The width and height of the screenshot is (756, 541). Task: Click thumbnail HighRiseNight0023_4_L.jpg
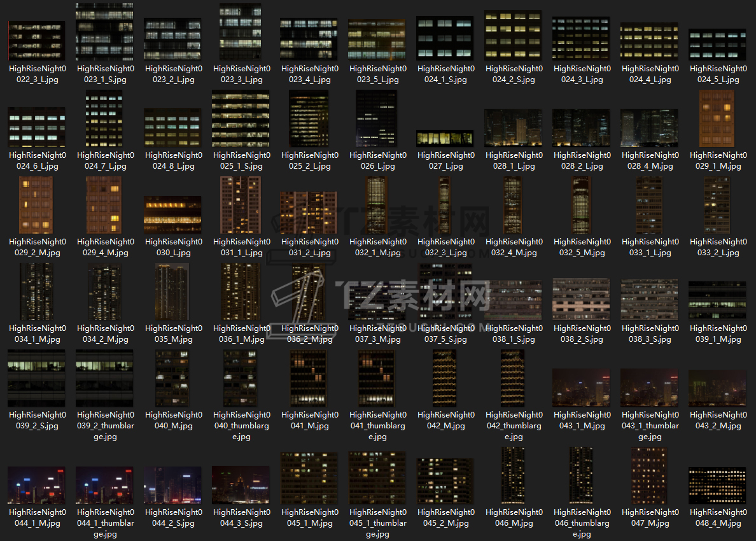click(x=309, y=39)
